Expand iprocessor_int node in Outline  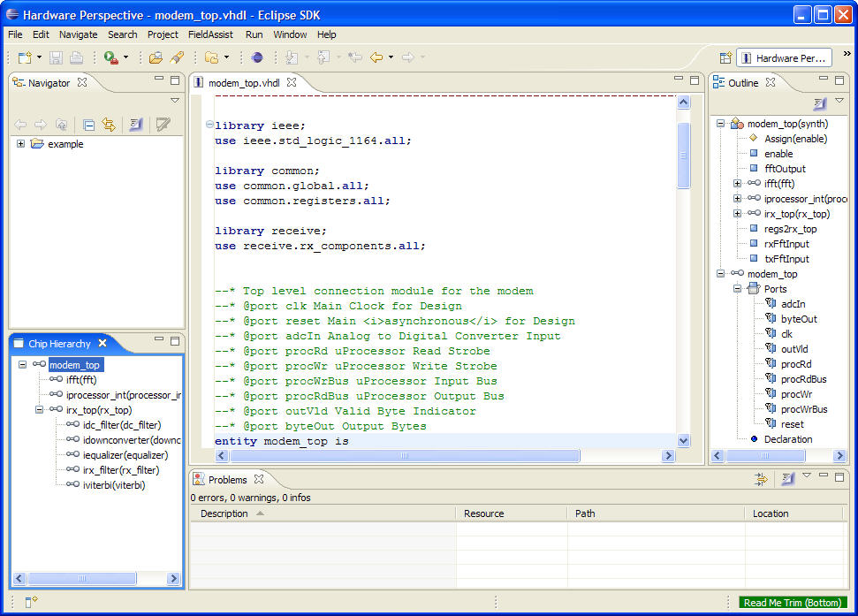[x=738, y=198]
